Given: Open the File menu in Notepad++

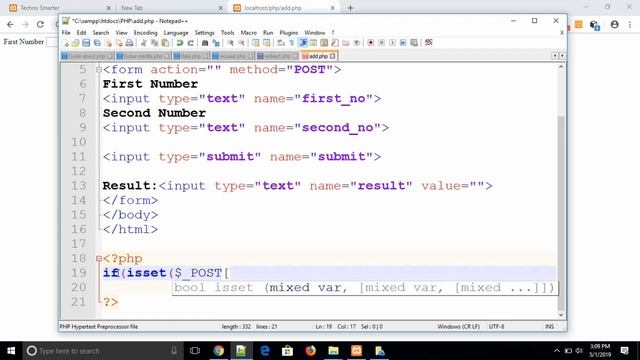Looking at the screenshot, I should (x=66, y=33).
